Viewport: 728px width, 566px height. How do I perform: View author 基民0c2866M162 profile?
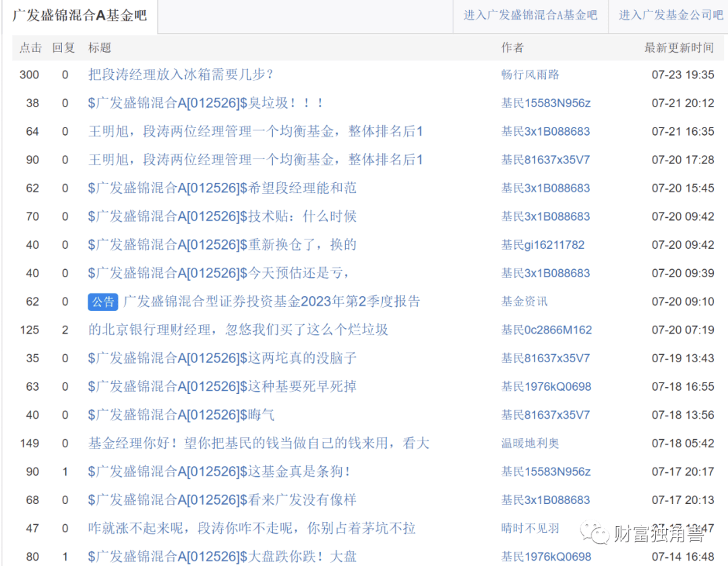pos(547,330)
